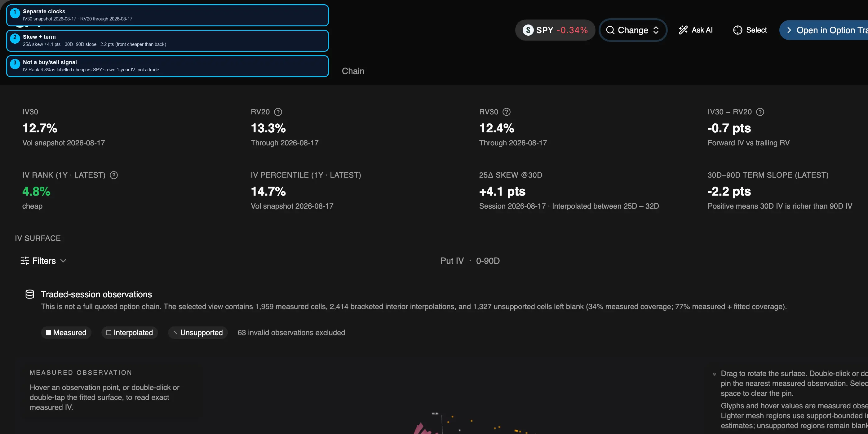Click the "Traded-session observations" heading
This screenshot has width=868, height=434.
point(96,294)
